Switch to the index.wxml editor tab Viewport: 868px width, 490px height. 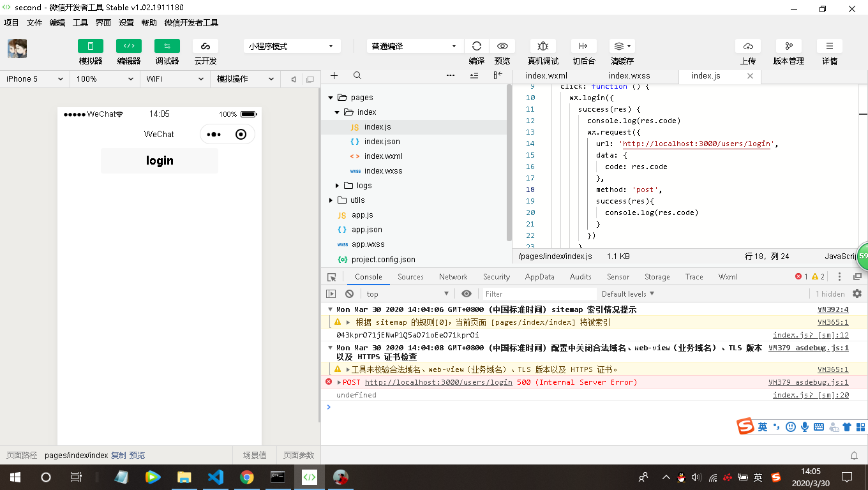pyautogui.click(x=546, y=75)
